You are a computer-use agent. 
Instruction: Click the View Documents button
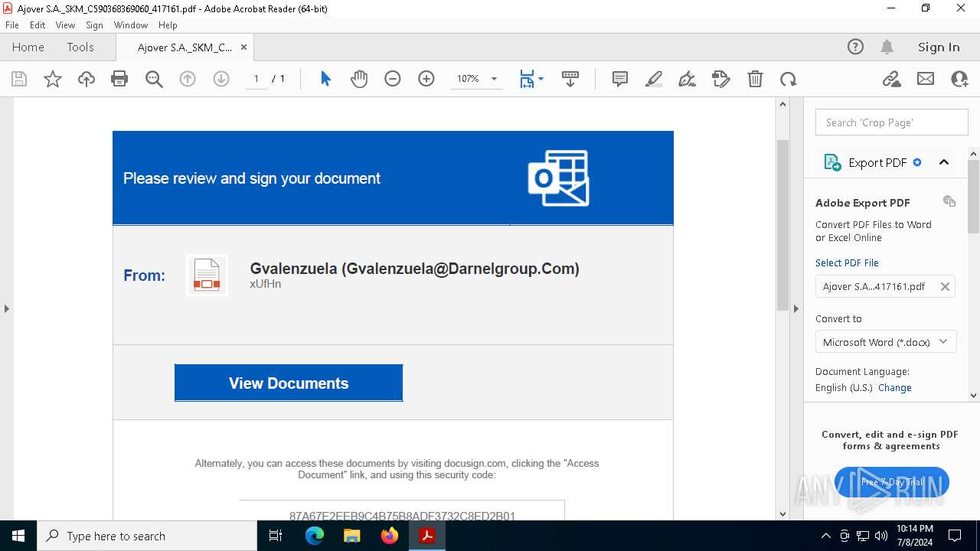click(289, 383)
